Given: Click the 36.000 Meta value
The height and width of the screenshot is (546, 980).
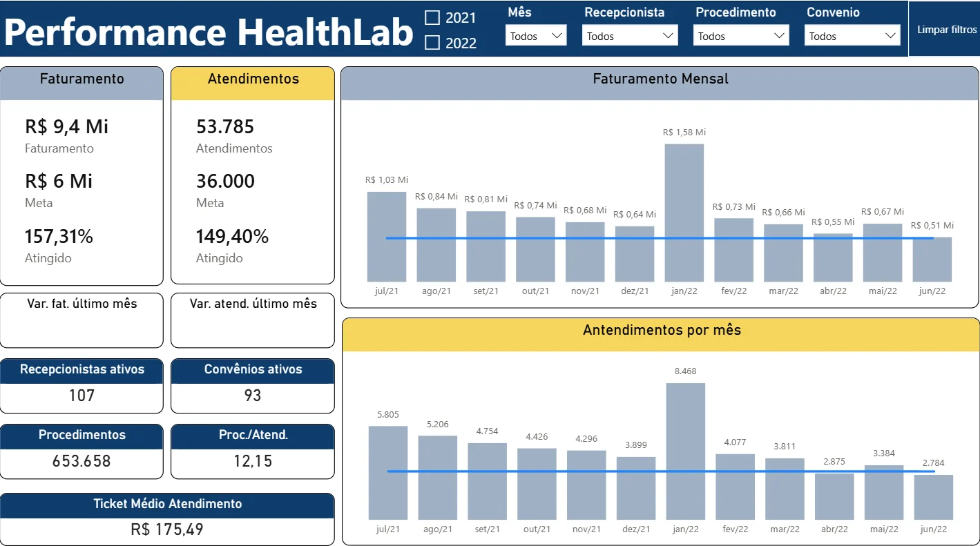Looking at the screenshot, I should pos(225,182).
